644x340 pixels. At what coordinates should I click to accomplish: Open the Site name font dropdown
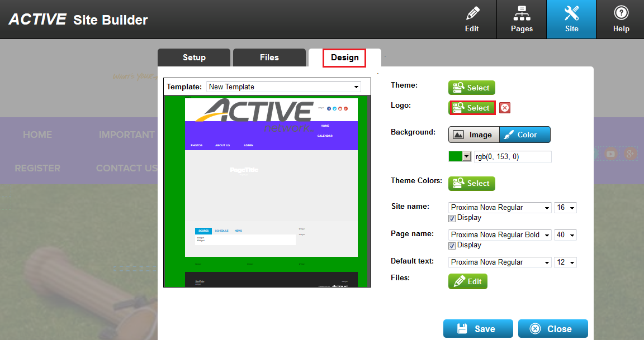pos(500,208)
